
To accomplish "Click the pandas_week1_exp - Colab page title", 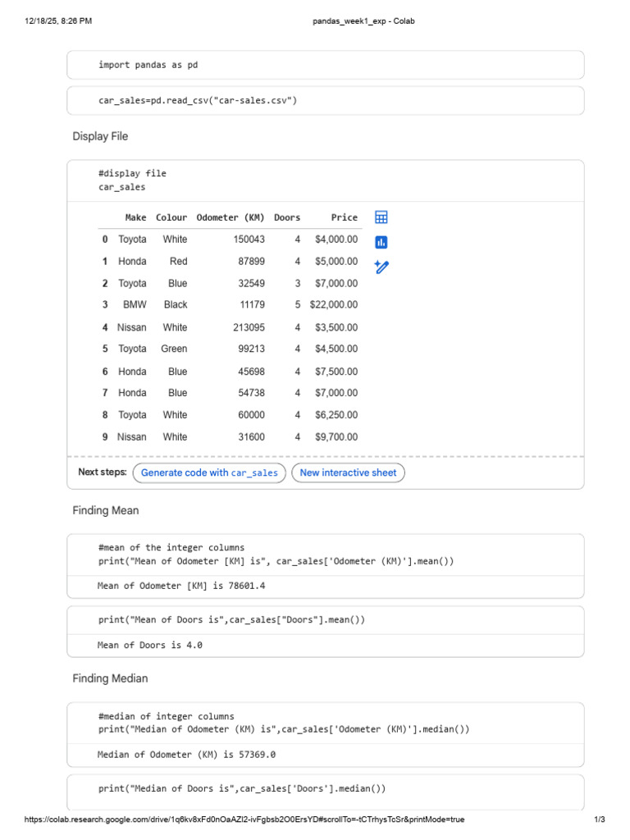I will [x=363, y=21].
